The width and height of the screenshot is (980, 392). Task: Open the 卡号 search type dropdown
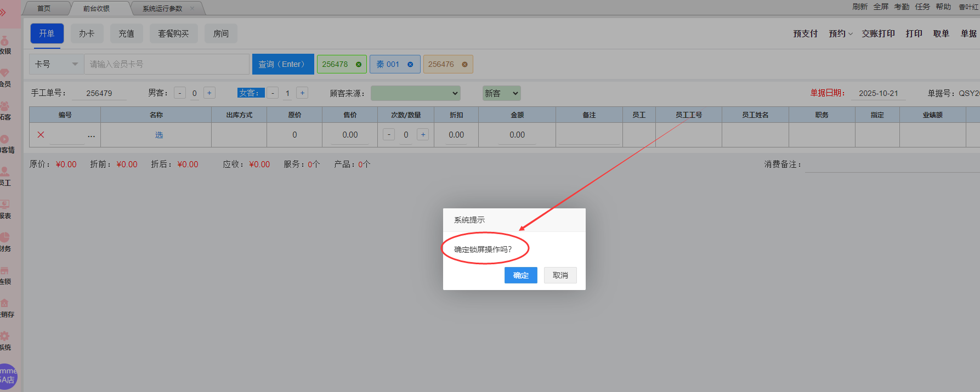[56, 64]
